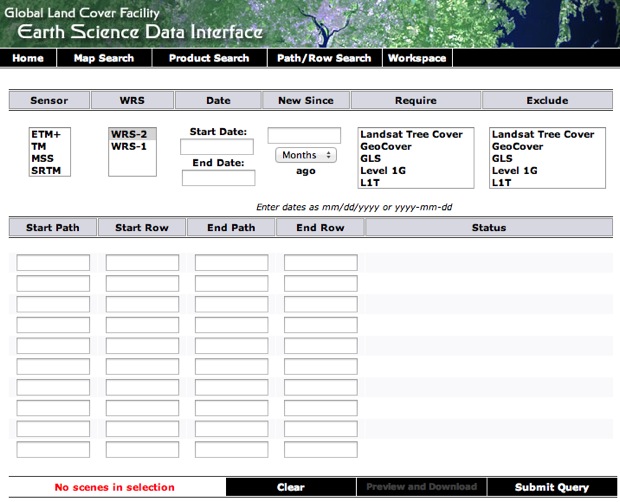Choose SRTM from the Sensor list
Screen dimensions: 620x502
tap(46, 171)
